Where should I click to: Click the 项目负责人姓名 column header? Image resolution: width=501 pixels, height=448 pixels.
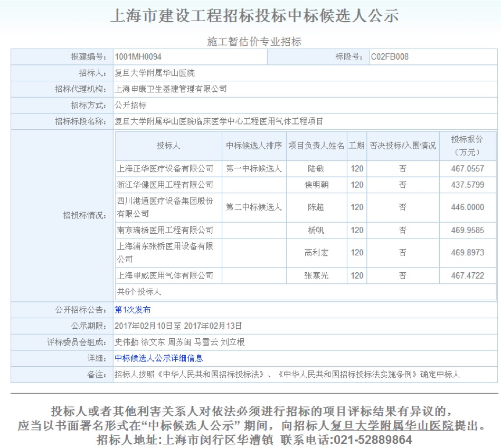(x=316, y=146)
